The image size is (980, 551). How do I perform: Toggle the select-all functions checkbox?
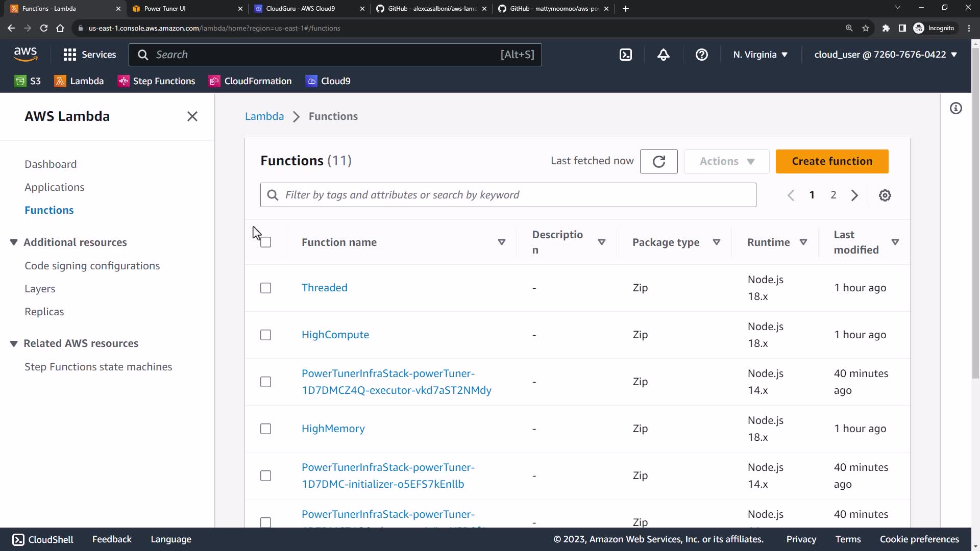(265, 242)
